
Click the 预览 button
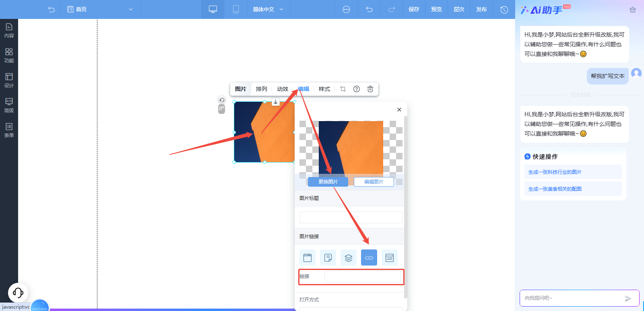(436, 9)
